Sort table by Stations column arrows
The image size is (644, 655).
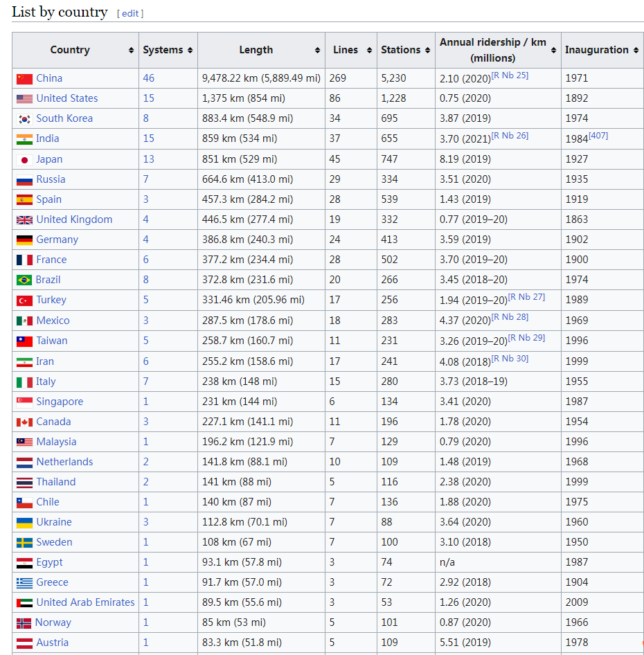pos(427,50)
